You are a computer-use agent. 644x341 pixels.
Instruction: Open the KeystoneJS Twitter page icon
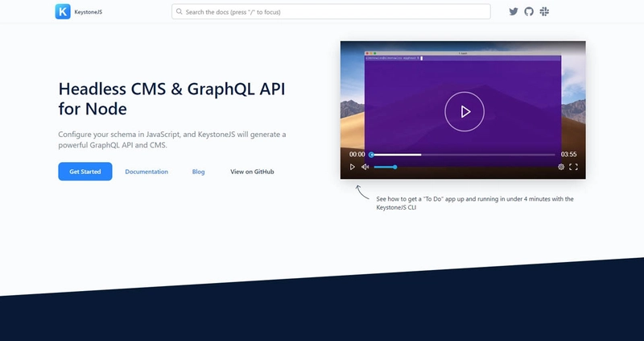click(514, 11)
